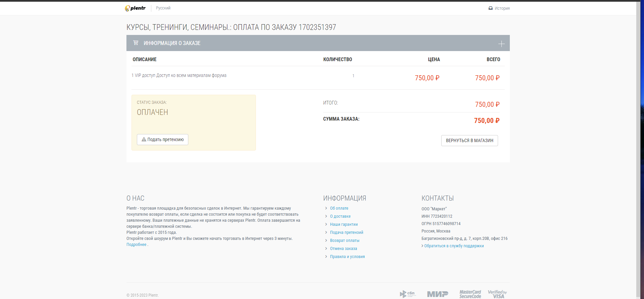The height and width of the screenshot is (299, 644).
Task: Click warning triangle icon on claim button
Action: 144,139
